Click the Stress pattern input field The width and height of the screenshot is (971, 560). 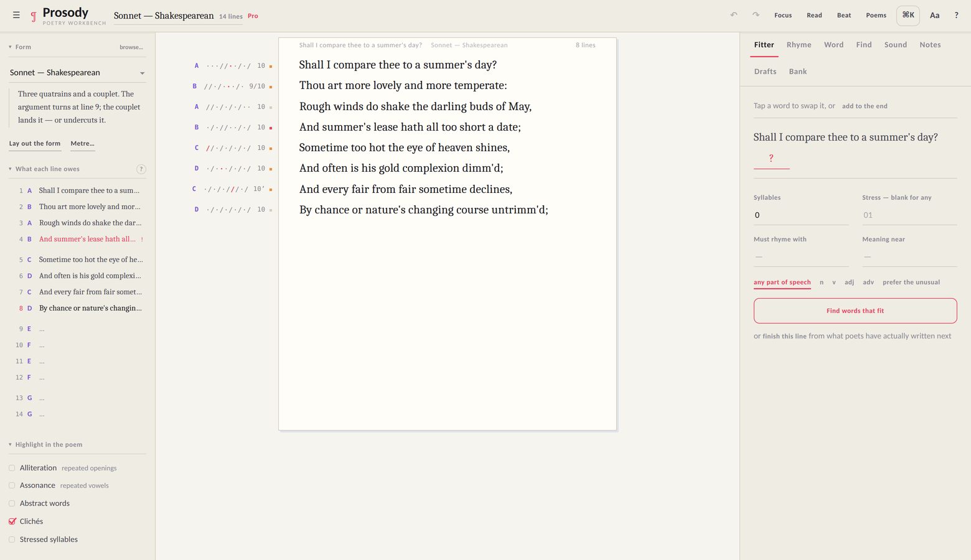tap(909, 215)
